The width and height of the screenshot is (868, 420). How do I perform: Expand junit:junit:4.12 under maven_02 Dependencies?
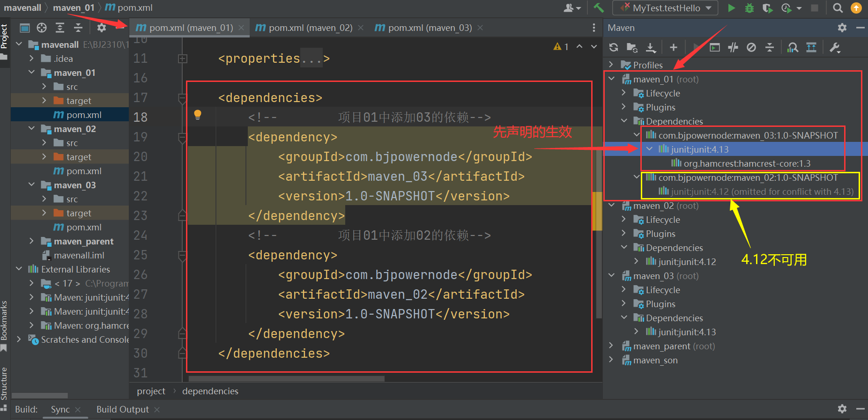tap(636, 261)
